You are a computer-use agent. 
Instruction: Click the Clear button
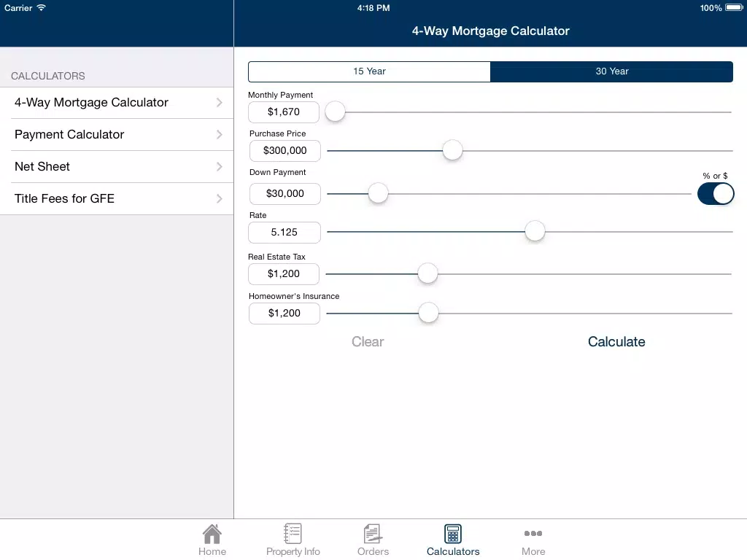tap(368, 342)
